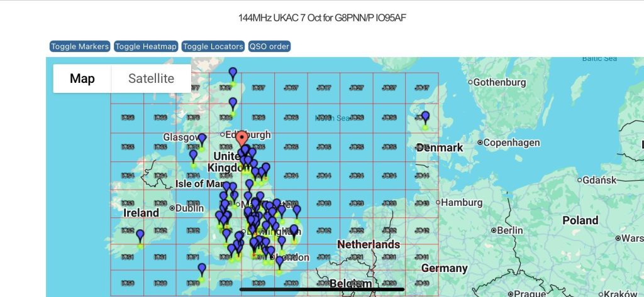Toggle Locators grid display
This screenshot has height=297, width=644.
[x=213, y=46]
